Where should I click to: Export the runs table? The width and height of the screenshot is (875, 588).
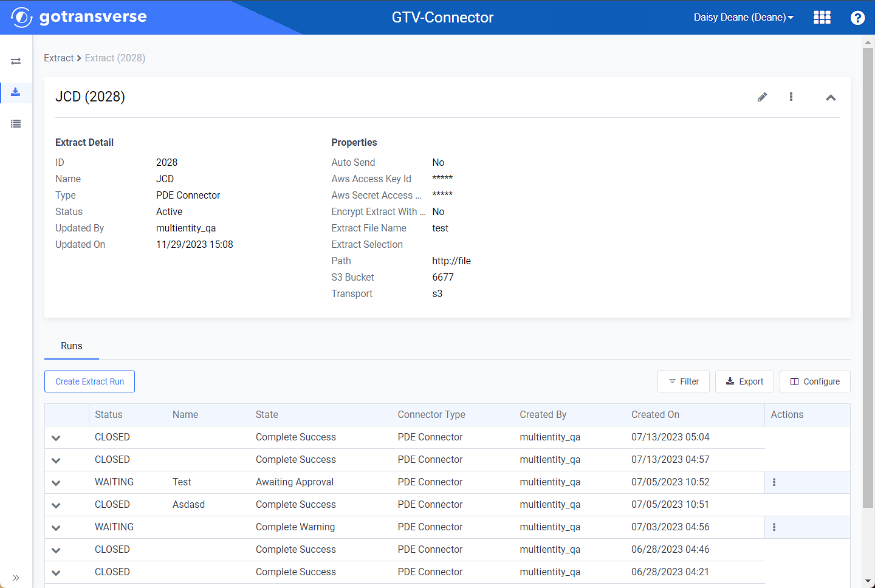744,381
